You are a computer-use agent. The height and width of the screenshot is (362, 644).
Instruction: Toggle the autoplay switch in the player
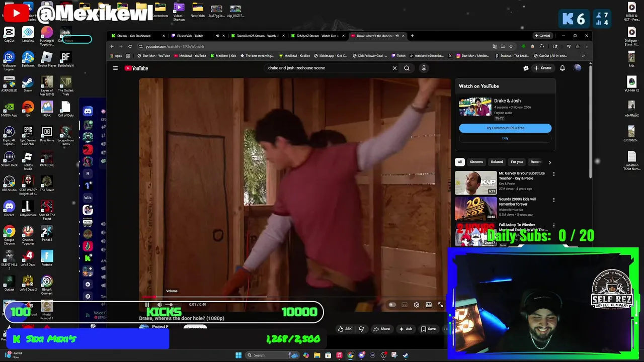pyautogui.click(x=392, y=305)
